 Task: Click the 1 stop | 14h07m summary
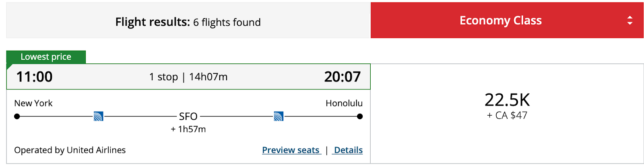[188, 77]
